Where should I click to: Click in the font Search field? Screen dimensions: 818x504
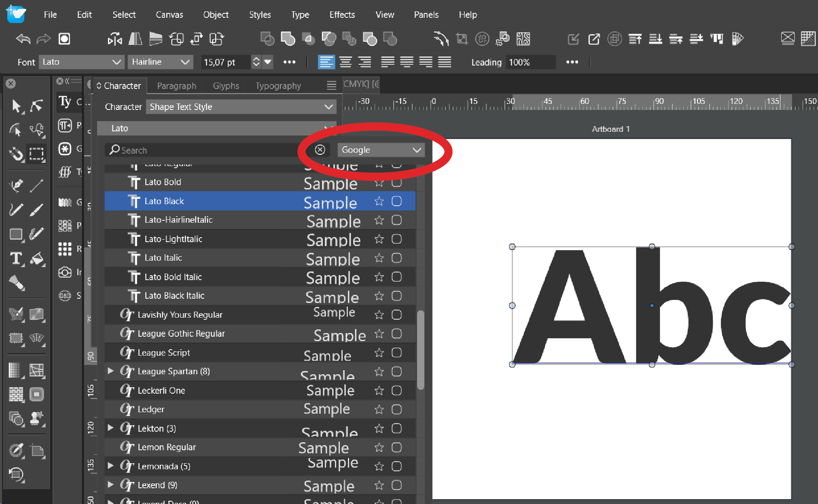tap(202, 150)
